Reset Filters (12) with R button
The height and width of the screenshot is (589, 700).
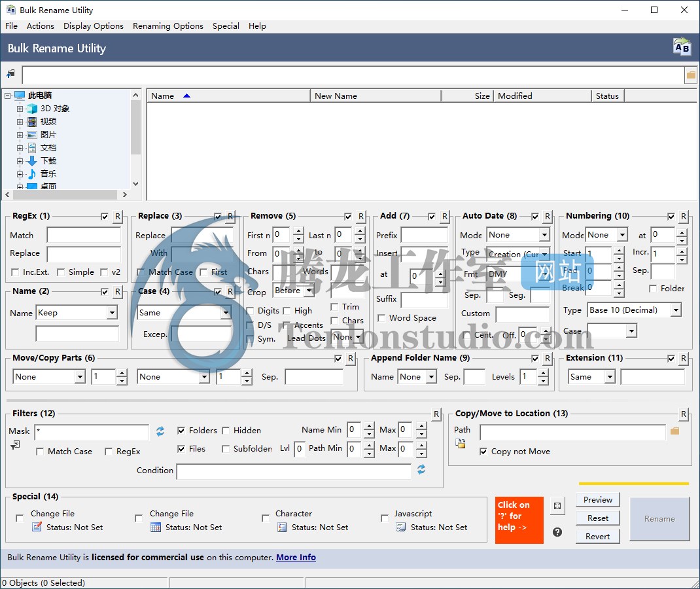pos(436,414)
